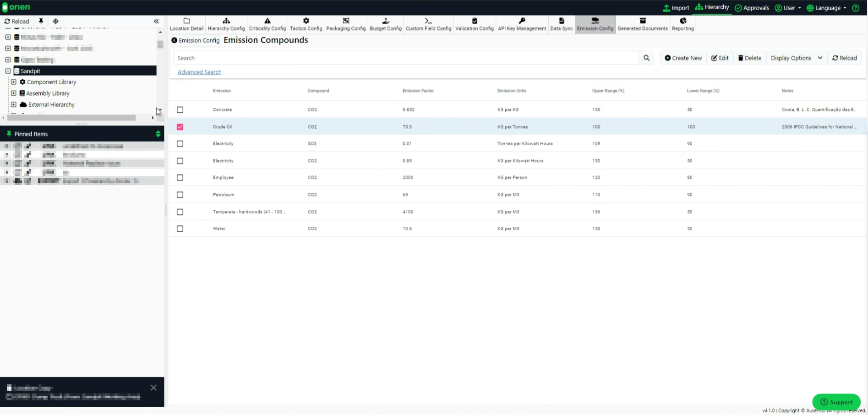Close the notification at bottom left
Screen dimensions: 868x415
coord(153,388)
